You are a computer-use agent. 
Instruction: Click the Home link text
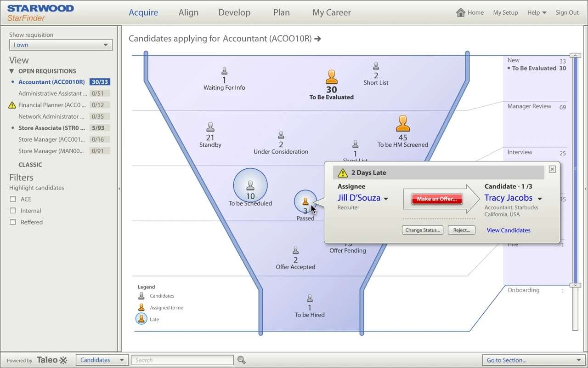(x=475, y=13)
